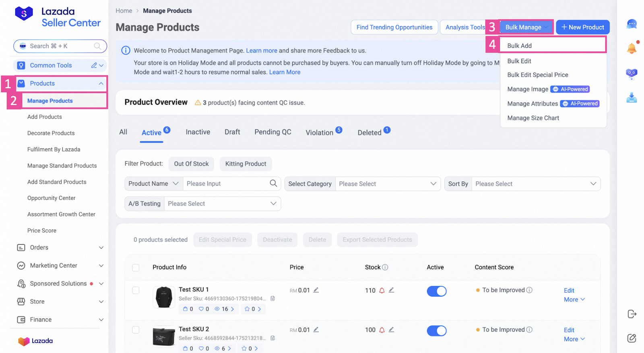Click the logout icon in right sidebar
Image resolution: width=644 pixels, height=353 pixels.
632,314
